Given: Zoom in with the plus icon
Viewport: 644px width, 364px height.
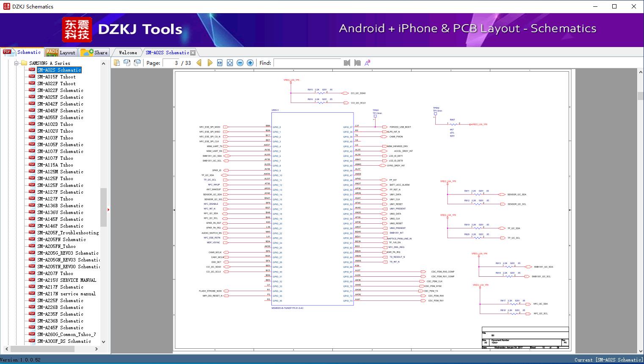Looking at the screenshot, I should (x=250, y=63).
